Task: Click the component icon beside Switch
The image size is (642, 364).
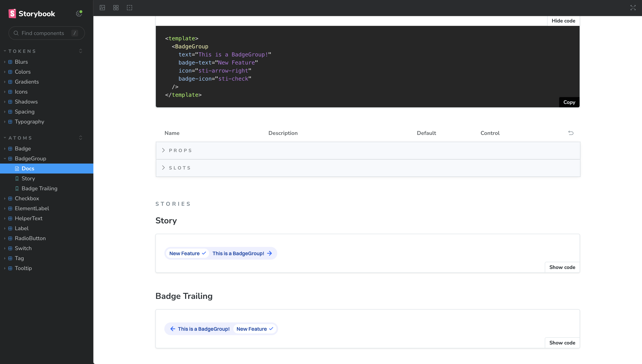Action: coord(10,248)
